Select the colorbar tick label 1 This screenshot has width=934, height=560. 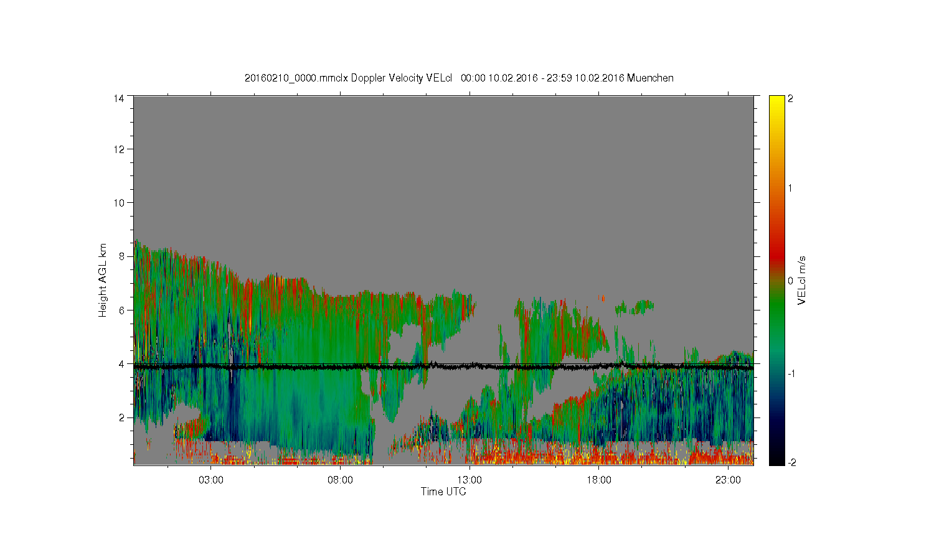(790, 188)
